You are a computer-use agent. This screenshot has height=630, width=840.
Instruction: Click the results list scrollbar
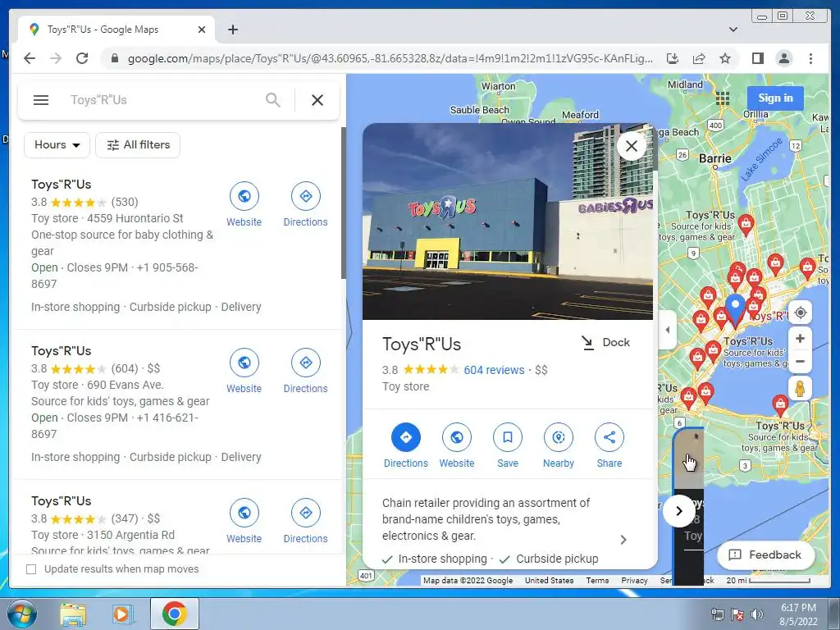click(x=344, y=203)
